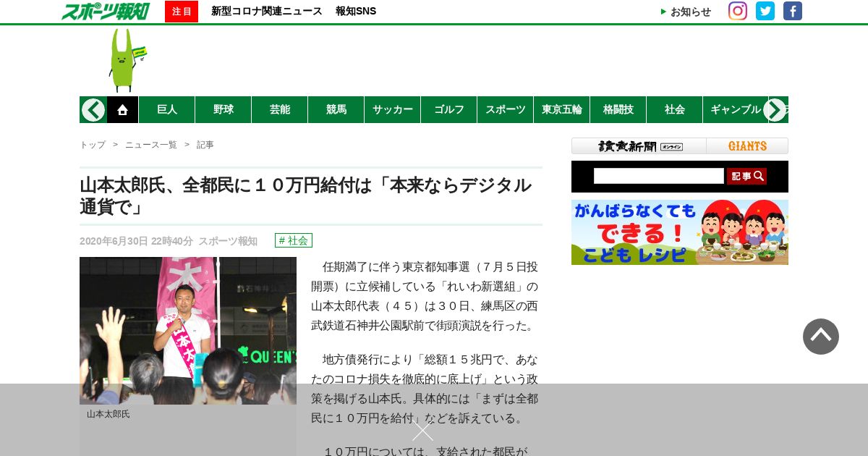Open the スポーツ tab
The height and width of the screenshot is (456, 868).
506,110
